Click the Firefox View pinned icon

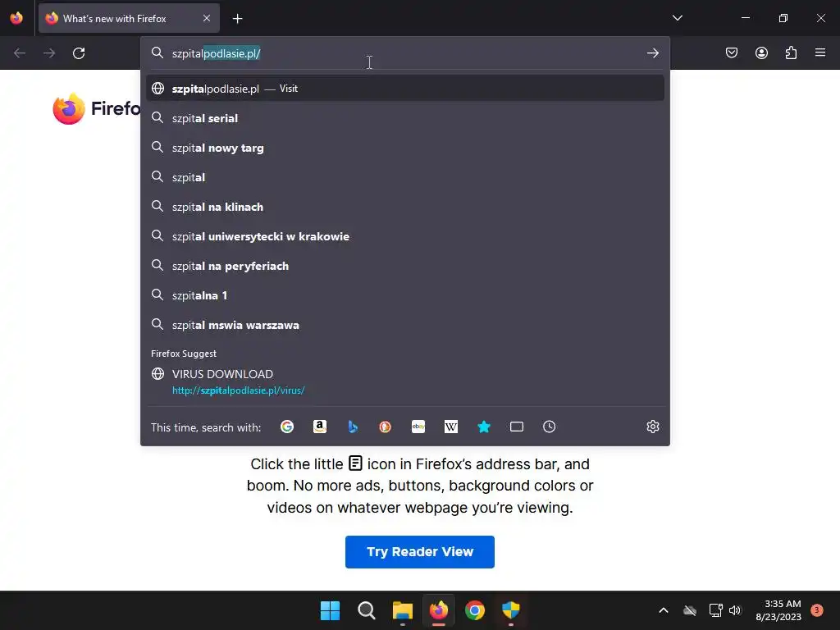pos(16,18)
